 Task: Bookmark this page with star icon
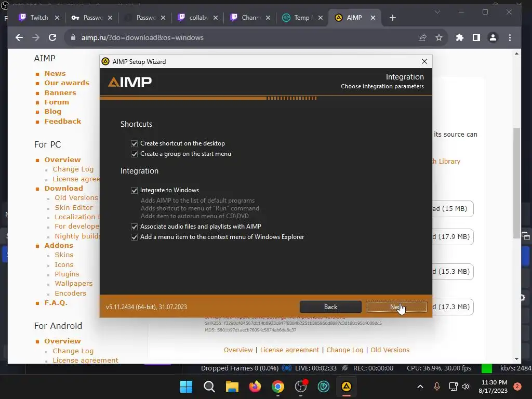tap(439, 37)
